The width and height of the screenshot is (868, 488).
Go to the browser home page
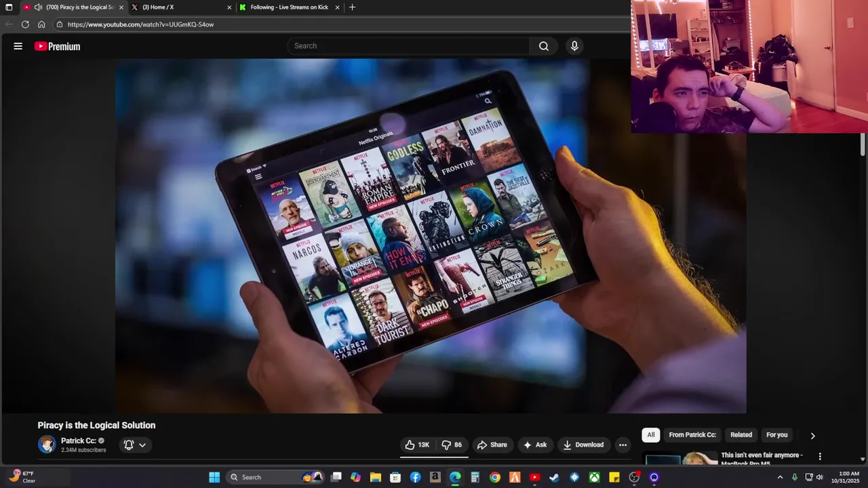41,24
